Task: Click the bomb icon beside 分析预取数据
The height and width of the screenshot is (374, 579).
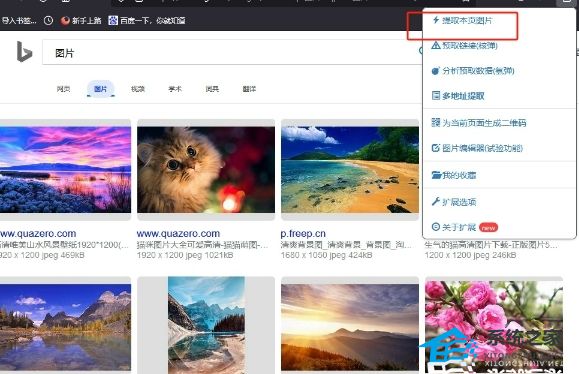Action: tap(436, 71)
